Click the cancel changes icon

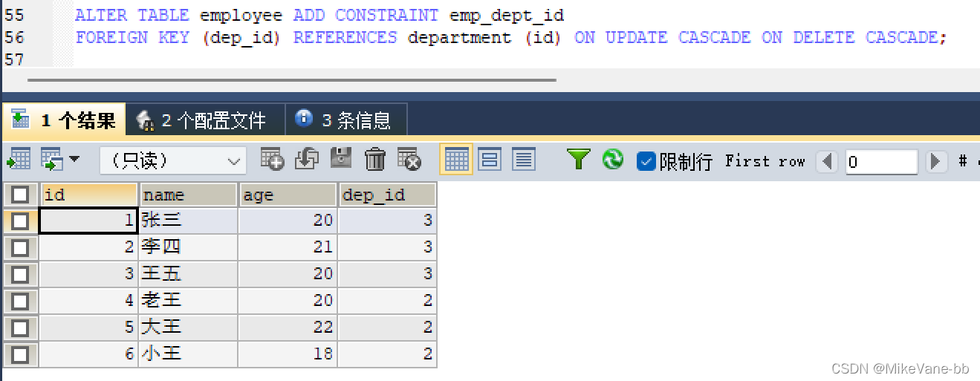click(409, 159)
